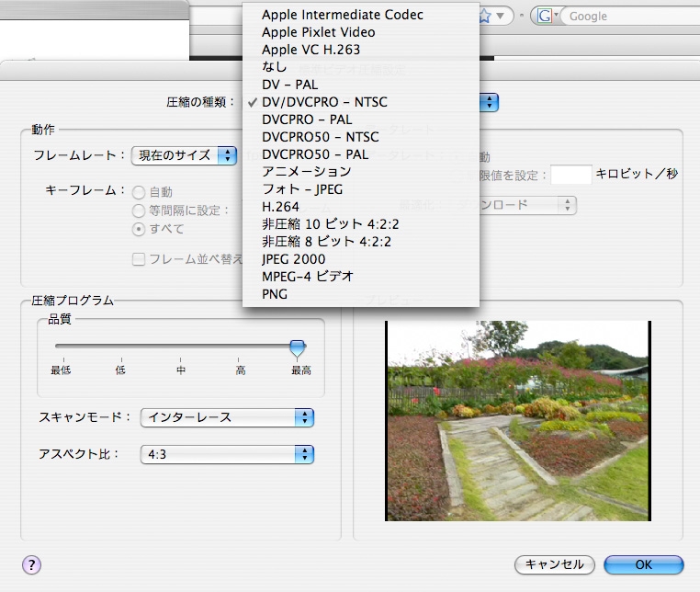Choose PNG in the codec list
Screen dimensions: 700x592
click(x=275, y=294)
